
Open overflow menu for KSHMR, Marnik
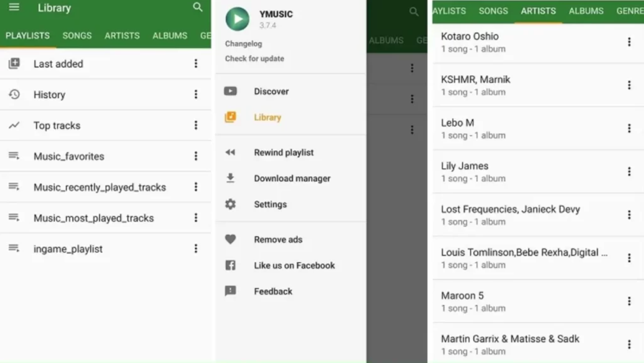[629, 85]
